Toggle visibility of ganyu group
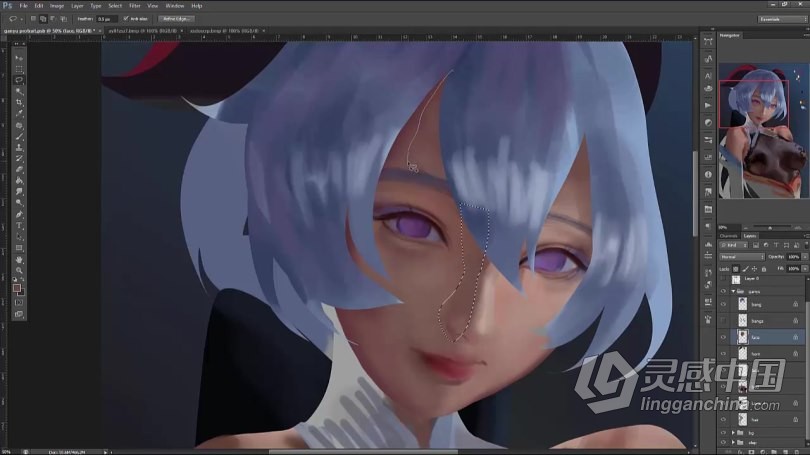 [723, 292]
